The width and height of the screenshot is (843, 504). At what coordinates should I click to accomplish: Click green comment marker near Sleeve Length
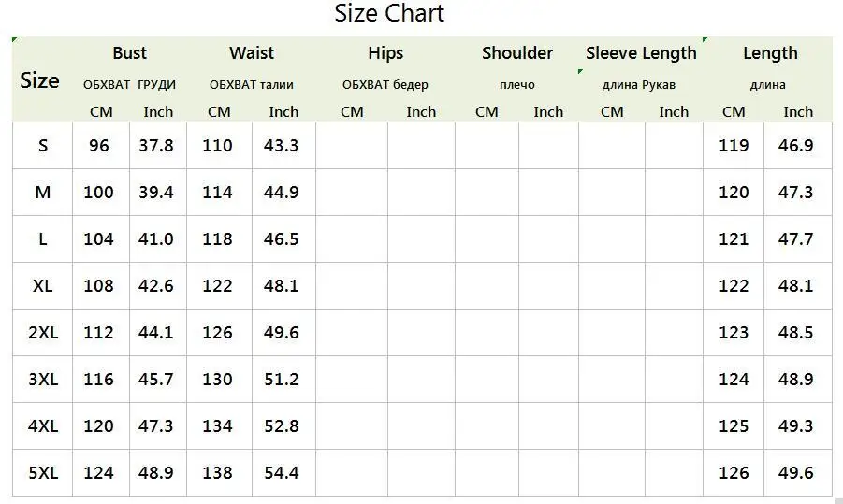[x=581, y=71]
